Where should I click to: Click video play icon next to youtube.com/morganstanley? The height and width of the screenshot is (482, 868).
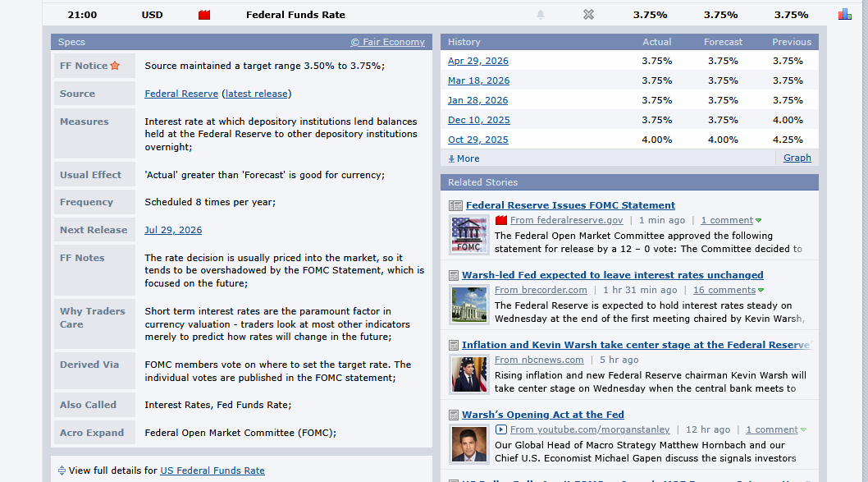click(501, 429)
